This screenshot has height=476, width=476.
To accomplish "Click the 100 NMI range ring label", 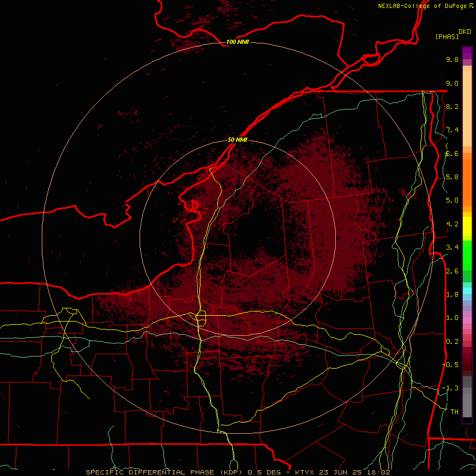I will tap(237, 42).
